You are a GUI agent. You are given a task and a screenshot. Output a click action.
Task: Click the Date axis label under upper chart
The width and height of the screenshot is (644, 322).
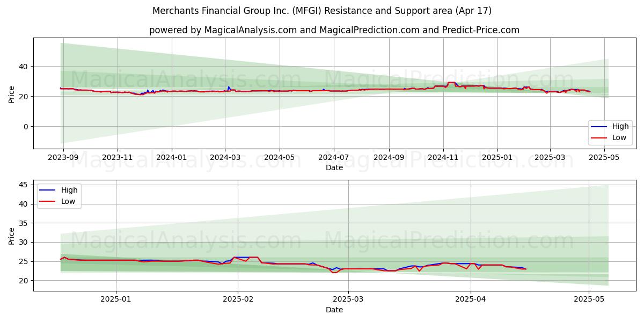pos(334,168)
